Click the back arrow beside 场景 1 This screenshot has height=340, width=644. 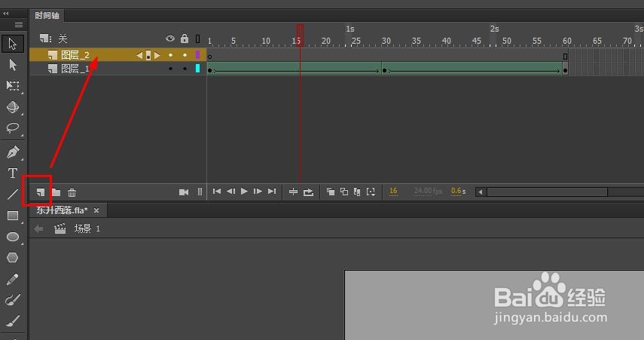[38, 229]
